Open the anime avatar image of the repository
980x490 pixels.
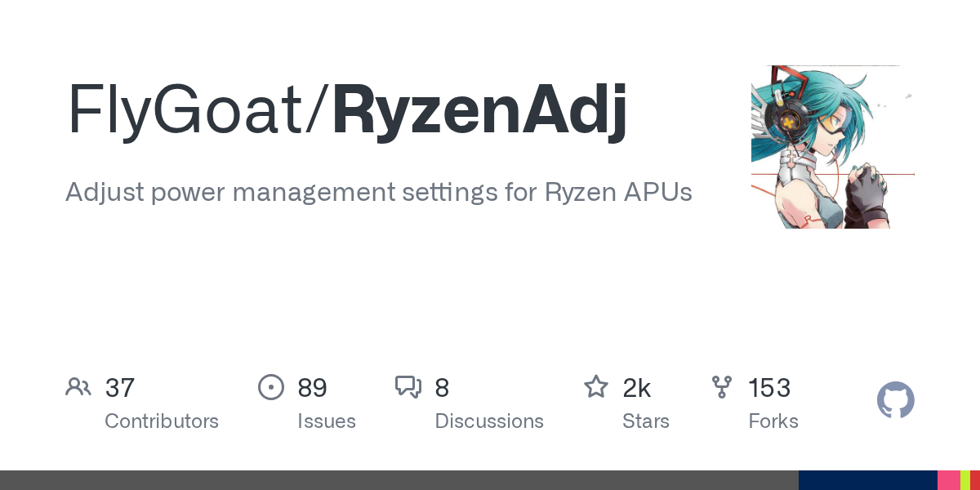(x=832, y=147)
